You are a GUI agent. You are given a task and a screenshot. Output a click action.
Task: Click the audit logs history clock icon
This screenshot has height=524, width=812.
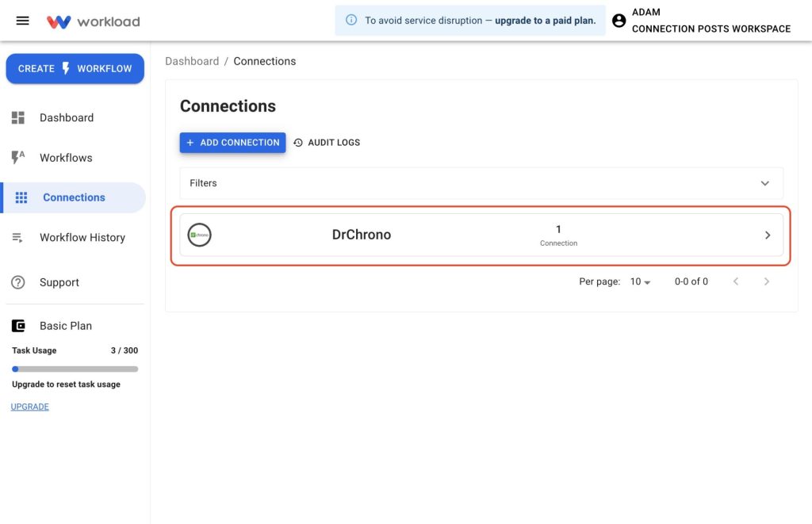(x=298, y=143)
